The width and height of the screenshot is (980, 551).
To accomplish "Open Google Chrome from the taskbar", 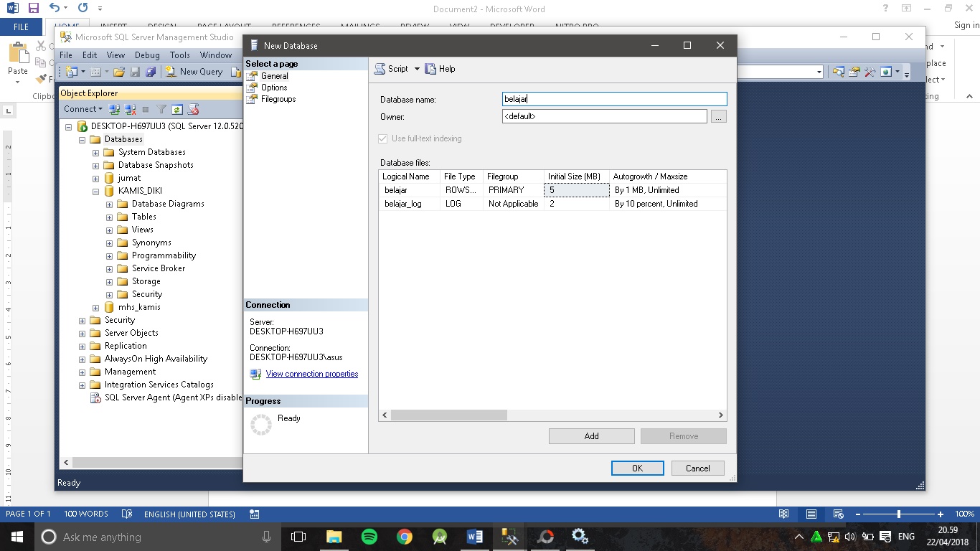I will tap(405, 537).
